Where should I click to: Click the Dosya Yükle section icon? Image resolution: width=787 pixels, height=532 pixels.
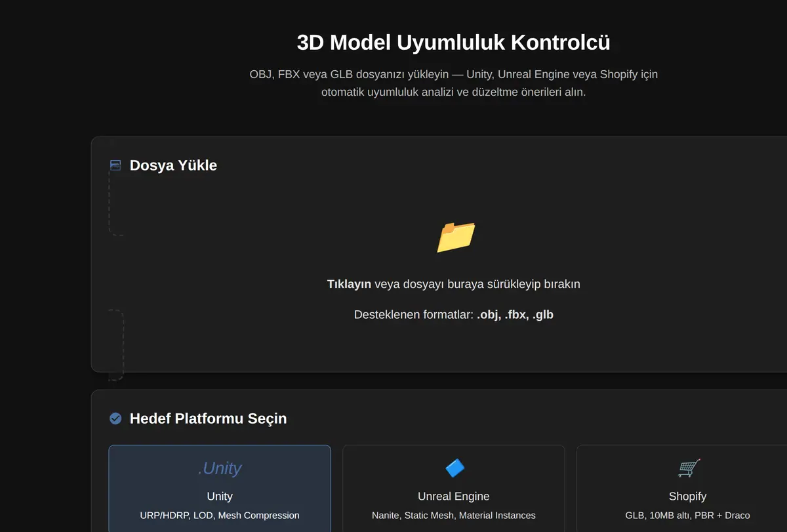tap(115, 165)
